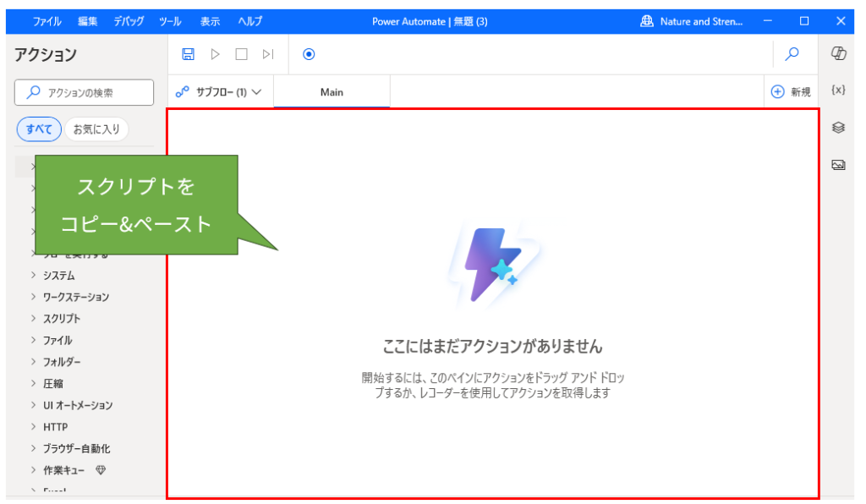Open the search icon in the toolbar
The image size is (866, 504).
[x=792, y=53]
